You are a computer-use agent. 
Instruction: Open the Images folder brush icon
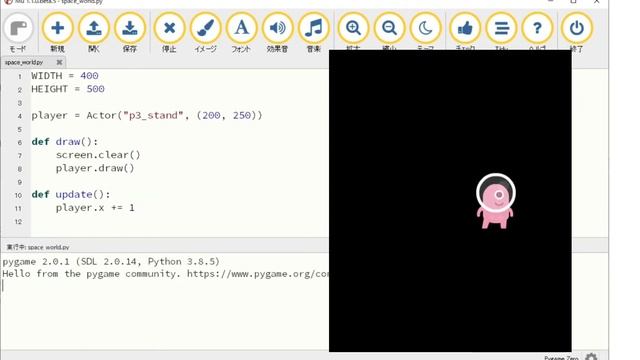pyautogui.click(x=205, y=28)
